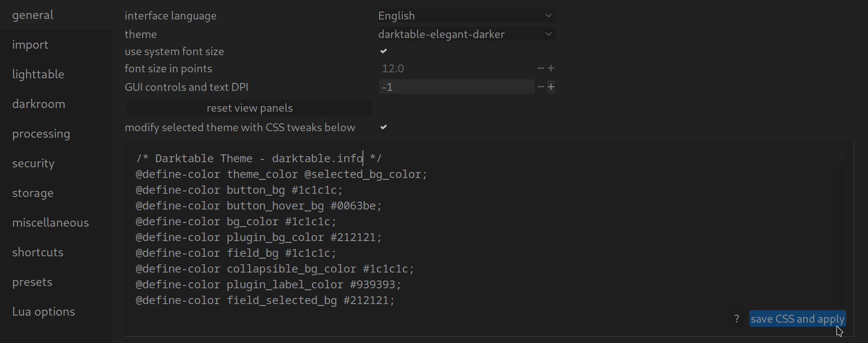The image size is (868, 343).
Task: Open the presets tab
Action: [32, 282]
